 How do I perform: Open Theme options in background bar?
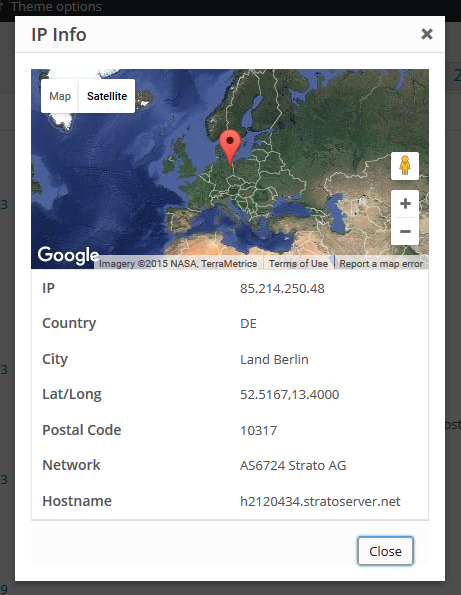[56, 6]
